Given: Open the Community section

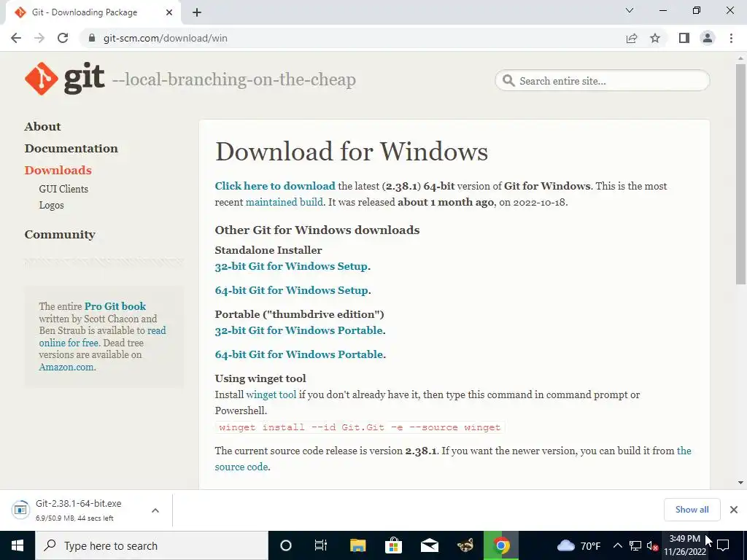Looking at the screenshot, I should point(60,234).
